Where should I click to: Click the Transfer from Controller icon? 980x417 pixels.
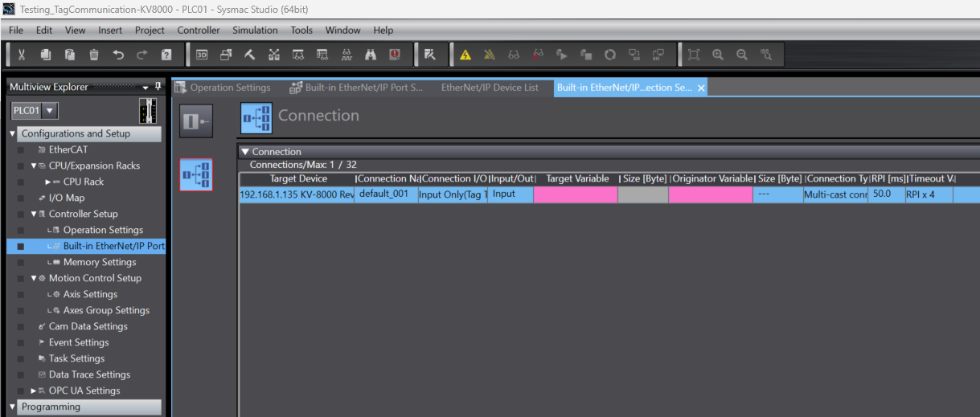[x=658, y=55]
